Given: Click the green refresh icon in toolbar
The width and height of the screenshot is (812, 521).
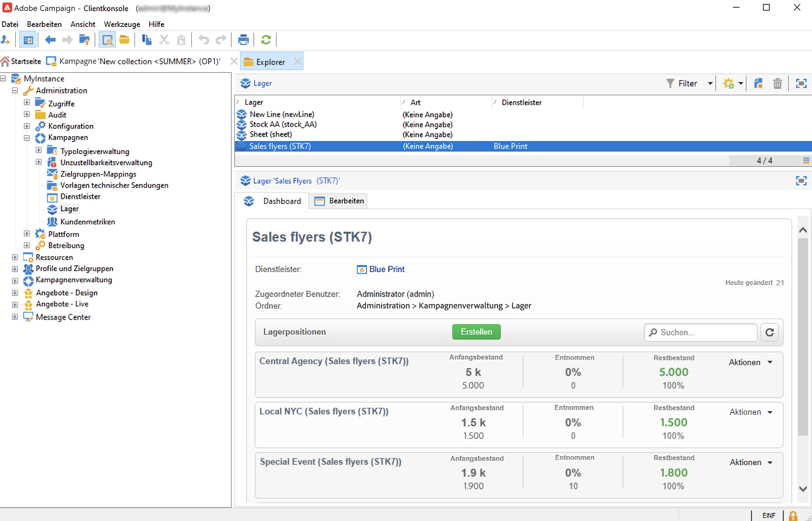Looking at the screenshot, I should point(266,40).
